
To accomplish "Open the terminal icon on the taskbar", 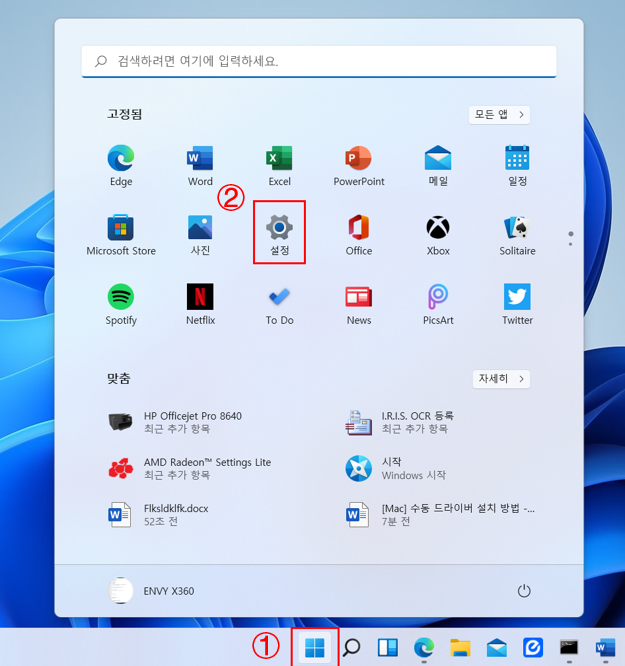I will (x=569, y=648).
